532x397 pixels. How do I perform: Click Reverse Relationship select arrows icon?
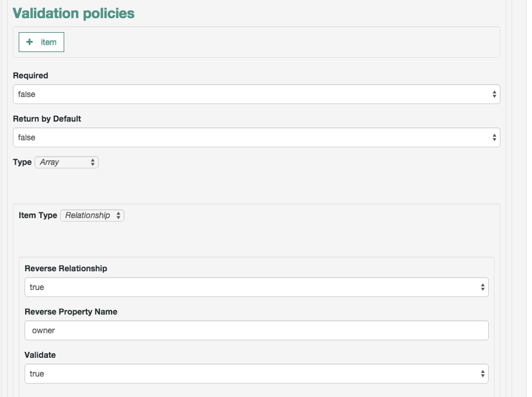pos(482,287)
